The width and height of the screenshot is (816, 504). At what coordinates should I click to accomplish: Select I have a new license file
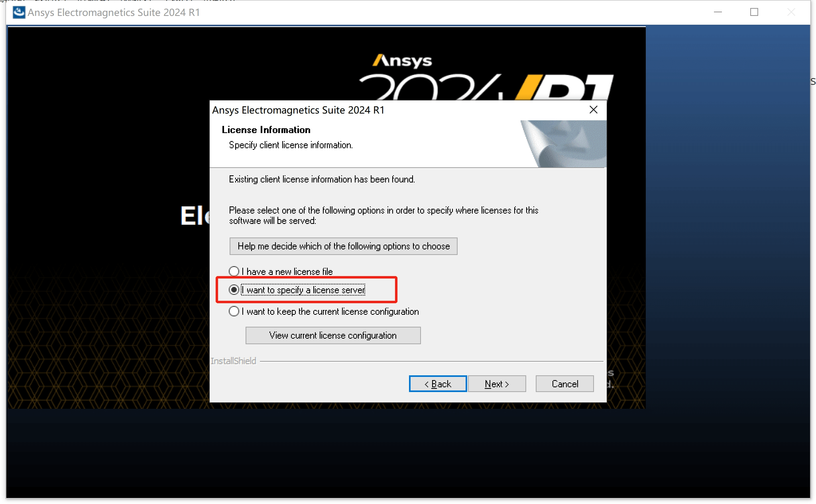(x=234, y=271)
